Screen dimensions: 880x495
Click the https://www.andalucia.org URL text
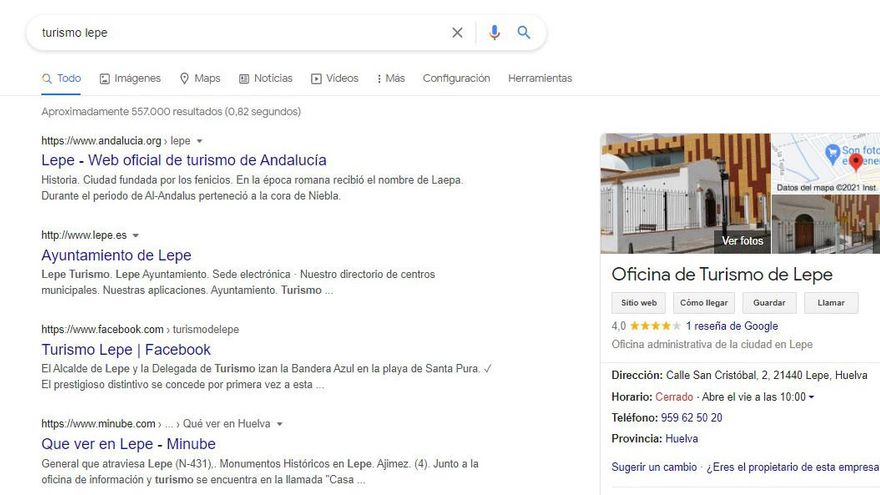click(101, 141)
